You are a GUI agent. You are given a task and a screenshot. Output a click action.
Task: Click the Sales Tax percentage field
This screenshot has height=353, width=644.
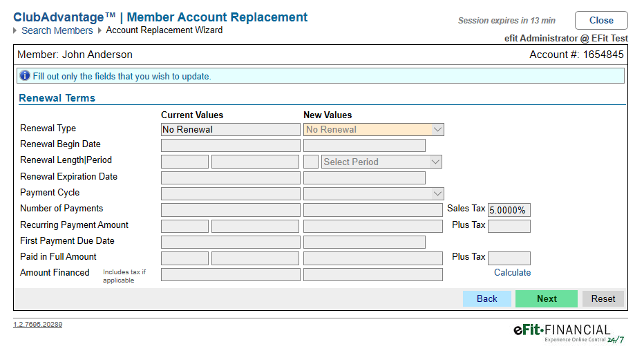point(509,210)
